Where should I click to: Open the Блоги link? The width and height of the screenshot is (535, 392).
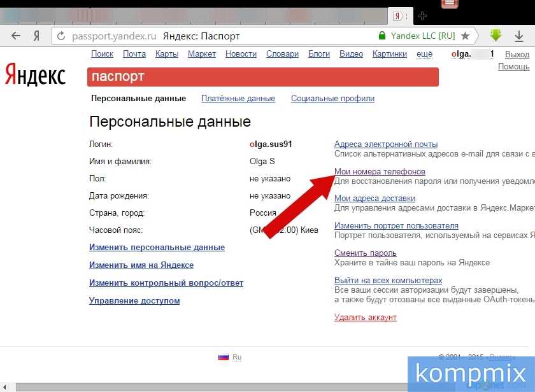pyautogui.click(x=319, y=54)
